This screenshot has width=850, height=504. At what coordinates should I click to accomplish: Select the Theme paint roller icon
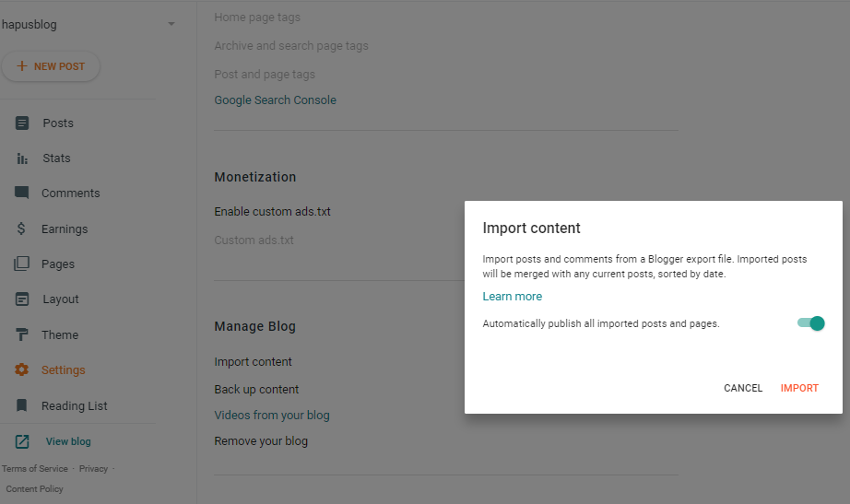pyautogui.click(x=22, y=334)
